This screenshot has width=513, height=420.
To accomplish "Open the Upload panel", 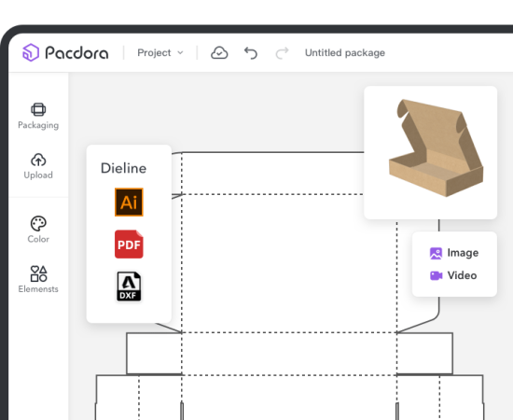I will click(38, 166).
